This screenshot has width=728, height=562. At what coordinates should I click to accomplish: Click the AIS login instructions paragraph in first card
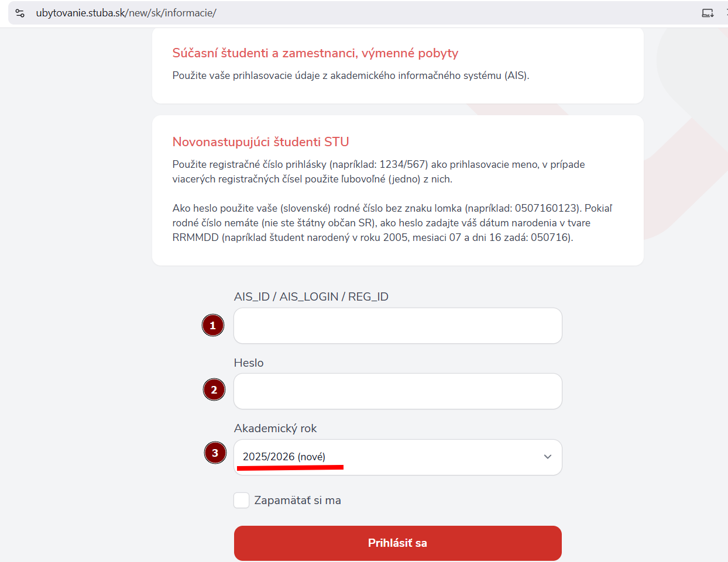coord(351,75)
